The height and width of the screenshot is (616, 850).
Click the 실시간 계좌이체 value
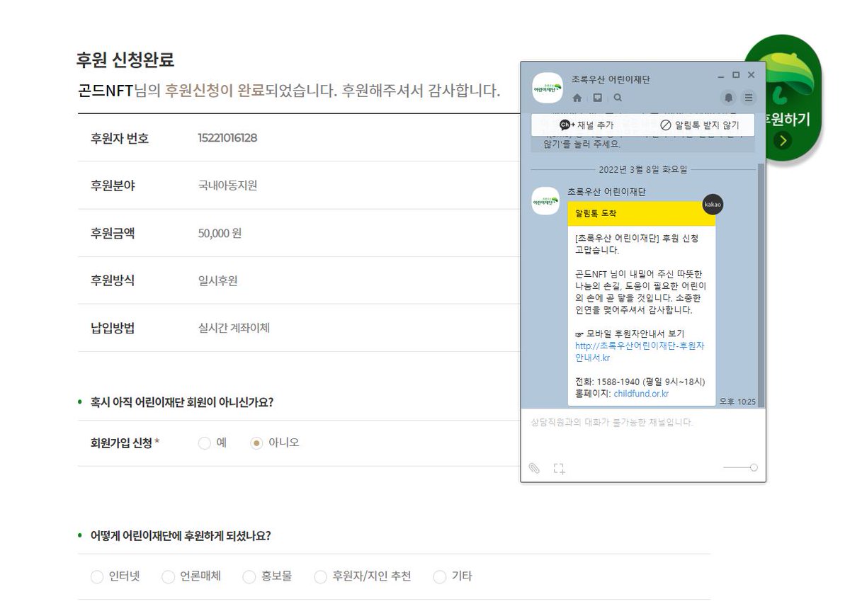(234, 328)
